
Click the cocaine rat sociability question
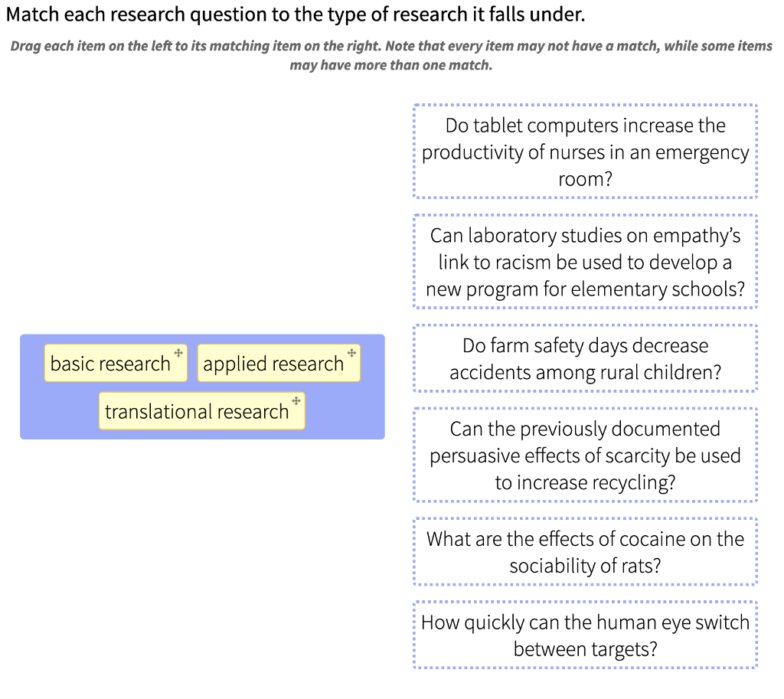pyautogui.click(x=585, y=551)
